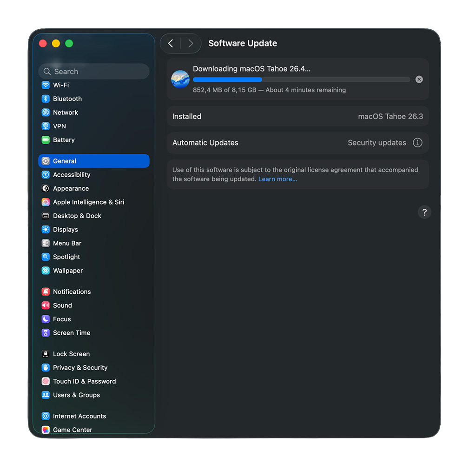Click the download progress bar
Image resolution: width=476 pixels, height=464 pixels.
[x=301, y=80]
